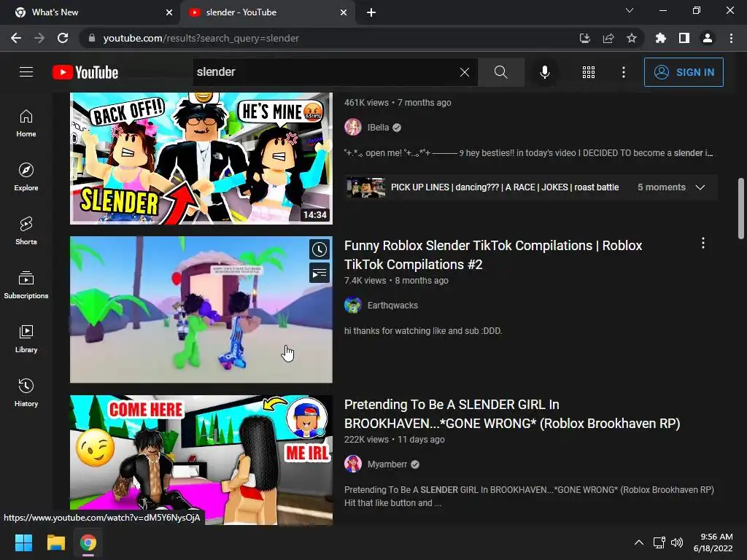Open History in the sidebar
The height and width of the screenshot is (560, 747).
(x=26, y=392)
